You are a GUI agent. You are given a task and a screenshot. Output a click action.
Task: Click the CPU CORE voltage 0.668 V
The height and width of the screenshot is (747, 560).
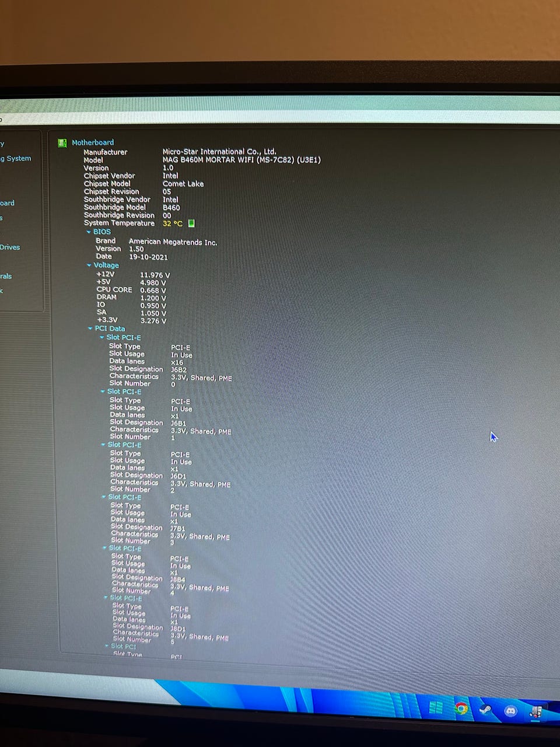[x=153, y=291]
